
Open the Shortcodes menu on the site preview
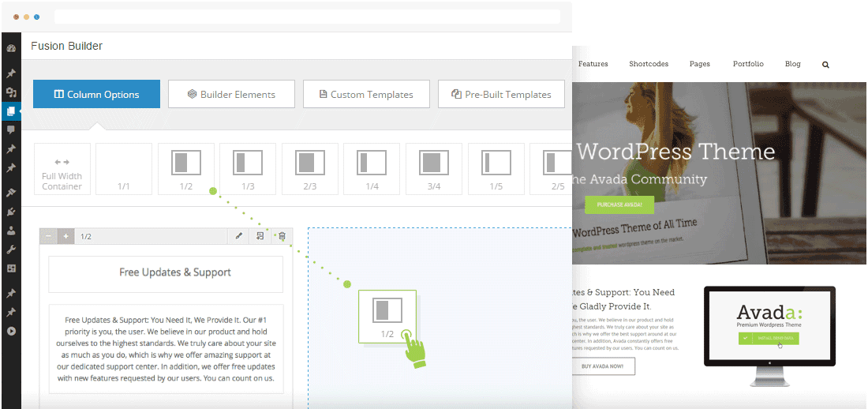pos(649,64)
